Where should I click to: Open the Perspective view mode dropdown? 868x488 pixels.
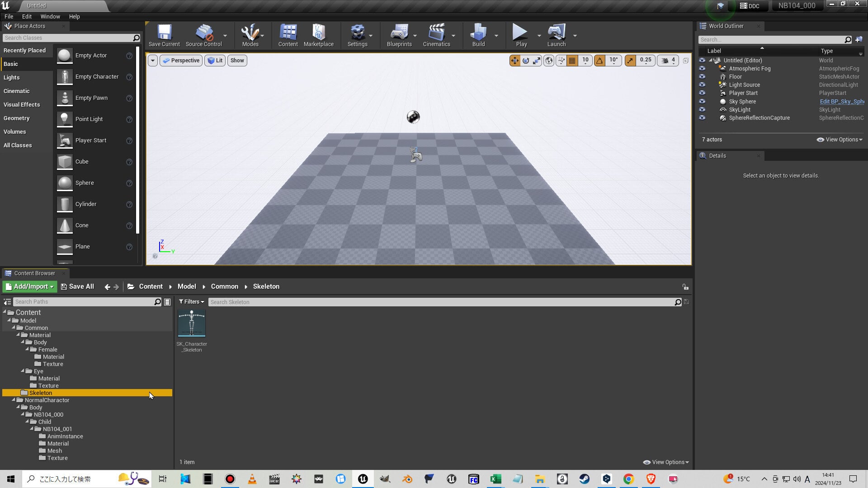[181, 61]
